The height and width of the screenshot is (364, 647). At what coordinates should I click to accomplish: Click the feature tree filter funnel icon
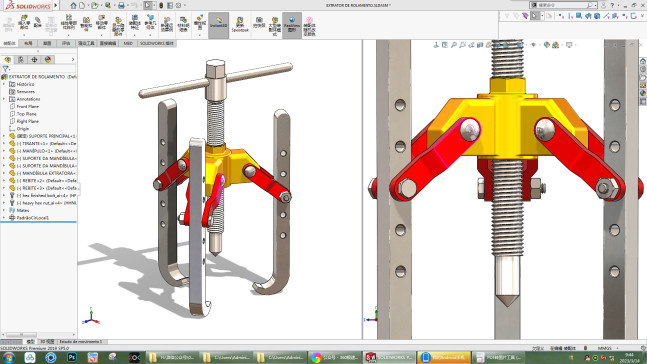click(5, 69)
